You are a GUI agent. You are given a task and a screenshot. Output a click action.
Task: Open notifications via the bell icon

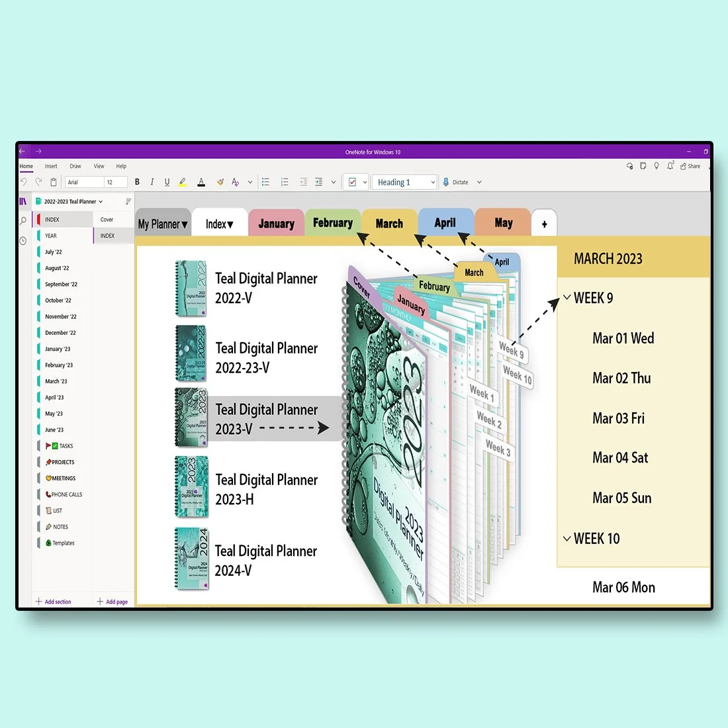670,166
